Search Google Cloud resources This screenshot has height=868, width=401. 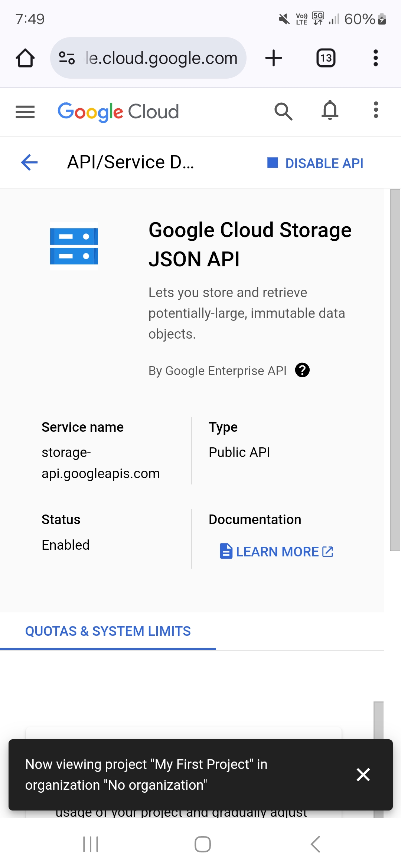point(283,111)
